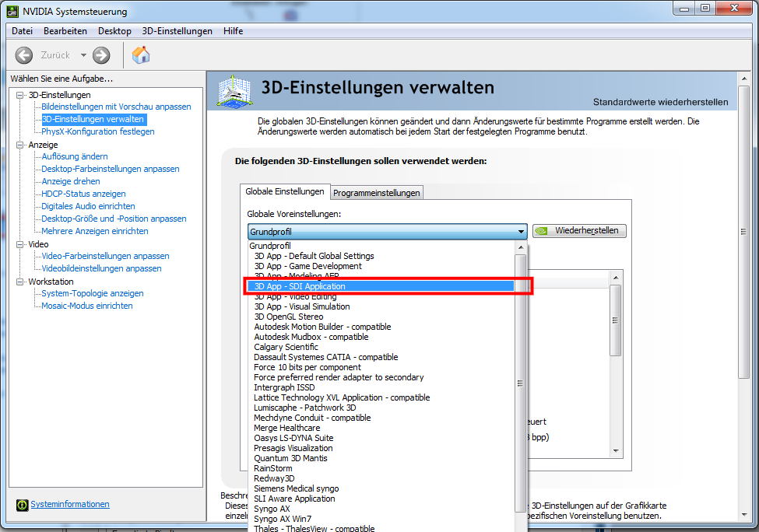Viewport: 759px width, 532px height.
Task: Select SLI Aware Application preset
Action: point(381,499)
